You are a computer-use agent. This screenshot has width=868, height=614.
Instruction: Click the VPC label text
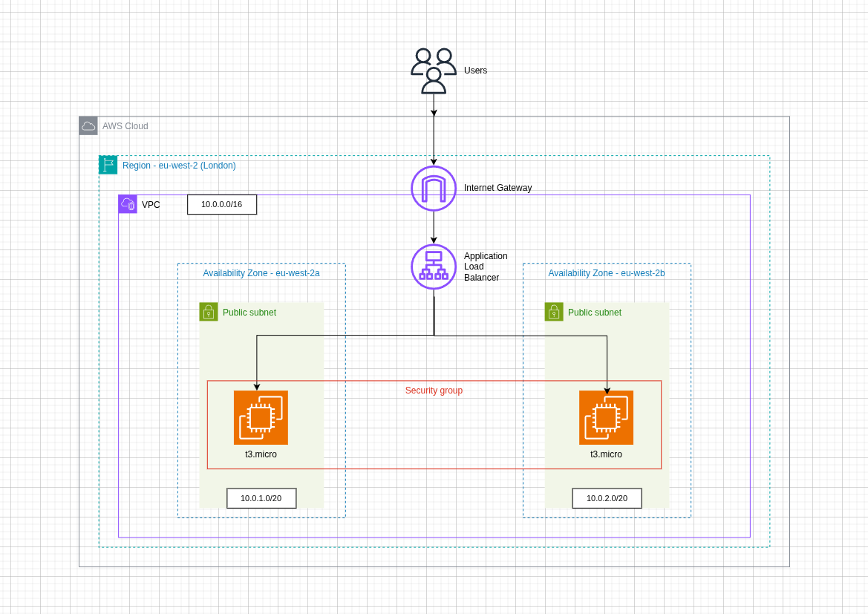pos(151,205)
